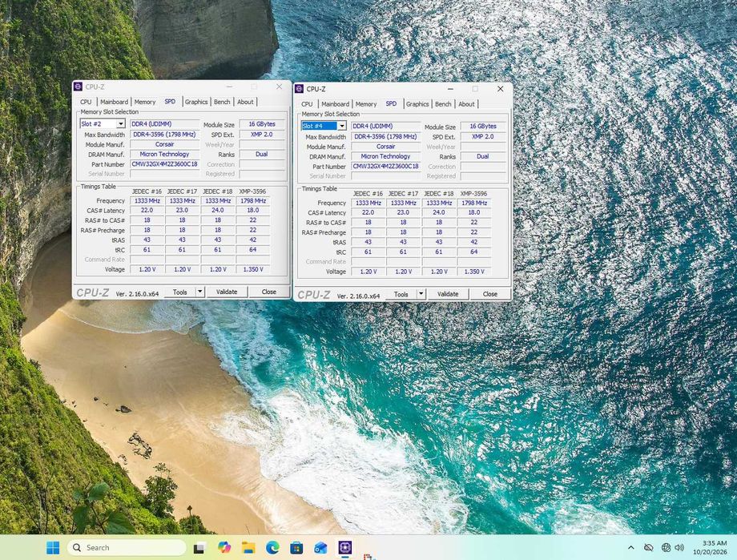737x560 pixels.
Task: Open Microsoft Edge from the taskbar
Action: pos(272,547)
